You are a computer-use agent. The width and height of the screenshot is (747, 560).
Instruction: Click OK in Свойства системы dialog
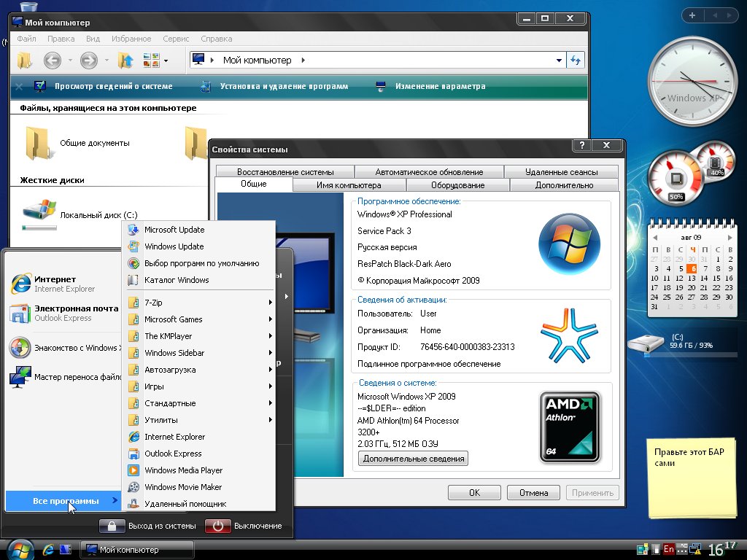474,492
